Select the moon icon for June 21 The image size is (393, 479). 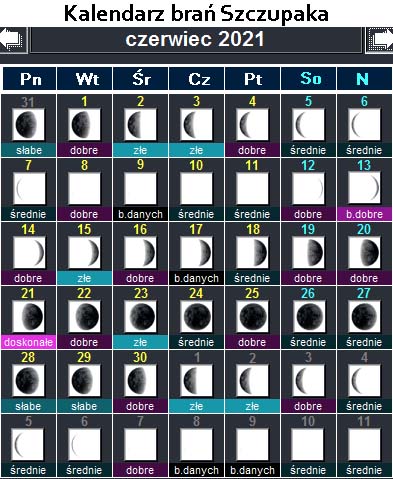point(29,316)
